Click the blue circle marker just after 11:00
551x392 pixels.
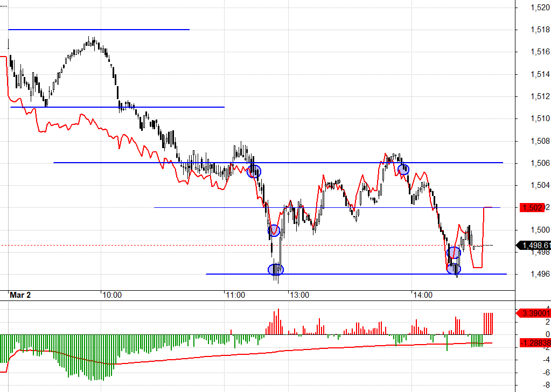254,172
